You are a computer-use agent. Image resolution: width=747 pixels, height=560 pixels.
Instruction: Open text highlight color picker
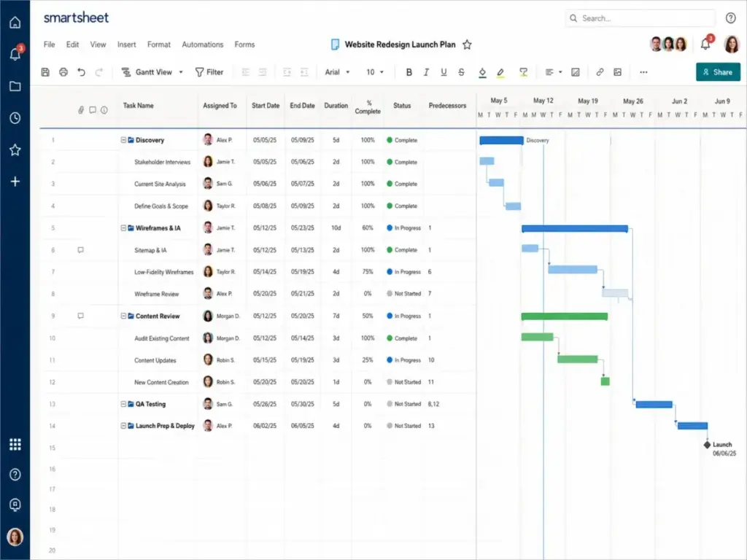pyautogui.click(x=500, y=72)
